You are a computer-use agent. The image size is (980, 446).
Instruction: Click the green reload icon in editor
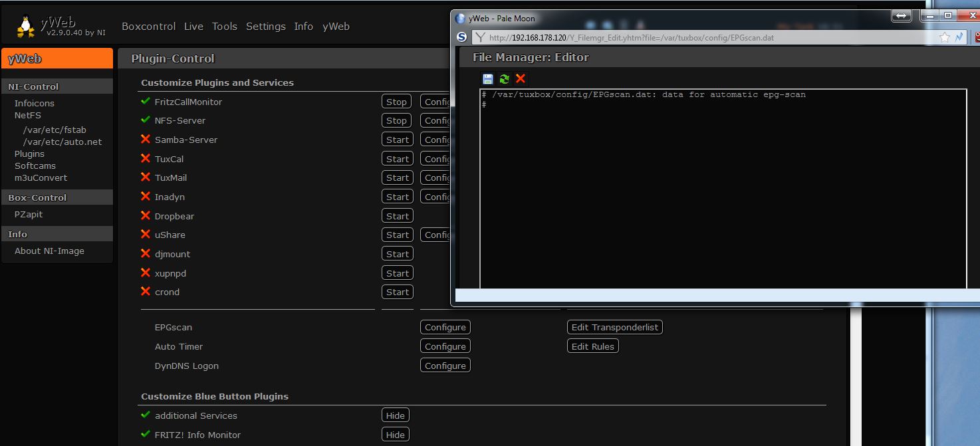coord(504,79)
